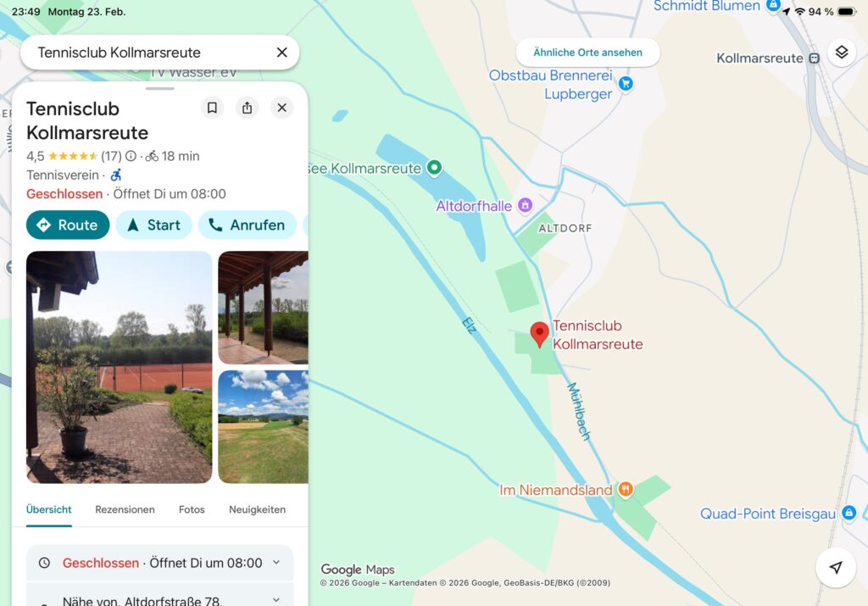Clear the search field text
Screen dimensions: 868x606
point(281,53)
